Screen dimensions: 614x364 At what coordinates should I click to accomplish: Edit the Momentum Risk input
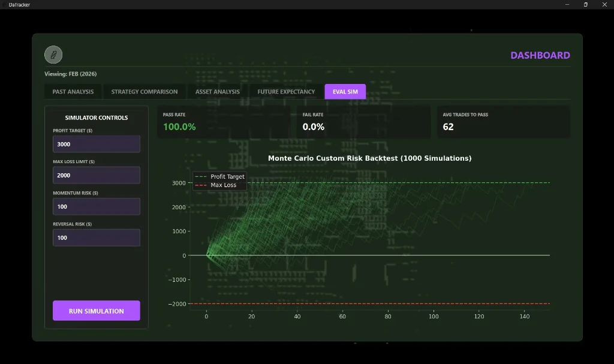[96, 206]
